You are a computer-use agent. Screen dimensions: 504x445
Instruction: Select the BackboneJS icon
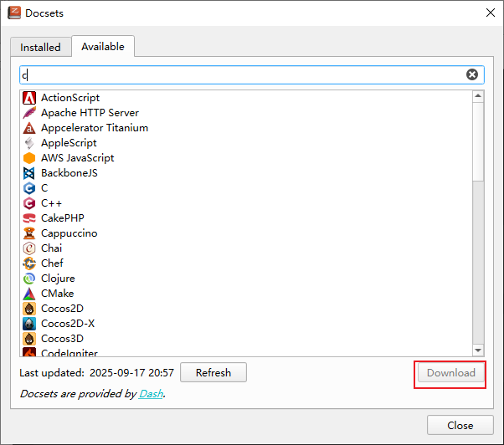coord(29,173)
